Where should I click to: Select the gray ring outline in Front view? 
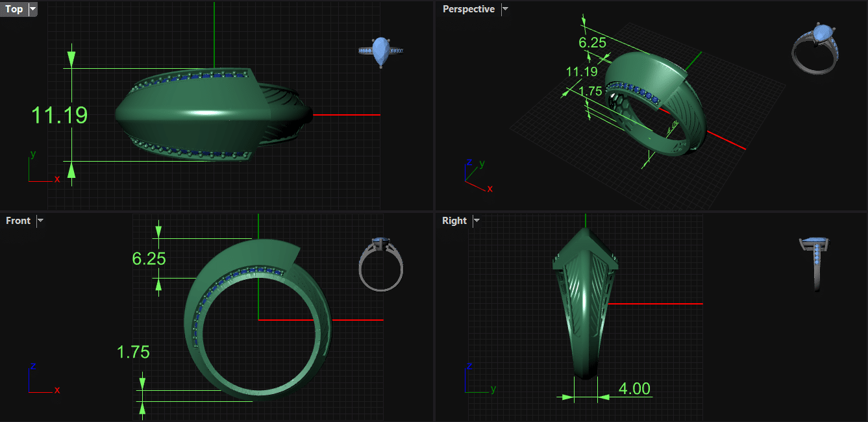380,264
